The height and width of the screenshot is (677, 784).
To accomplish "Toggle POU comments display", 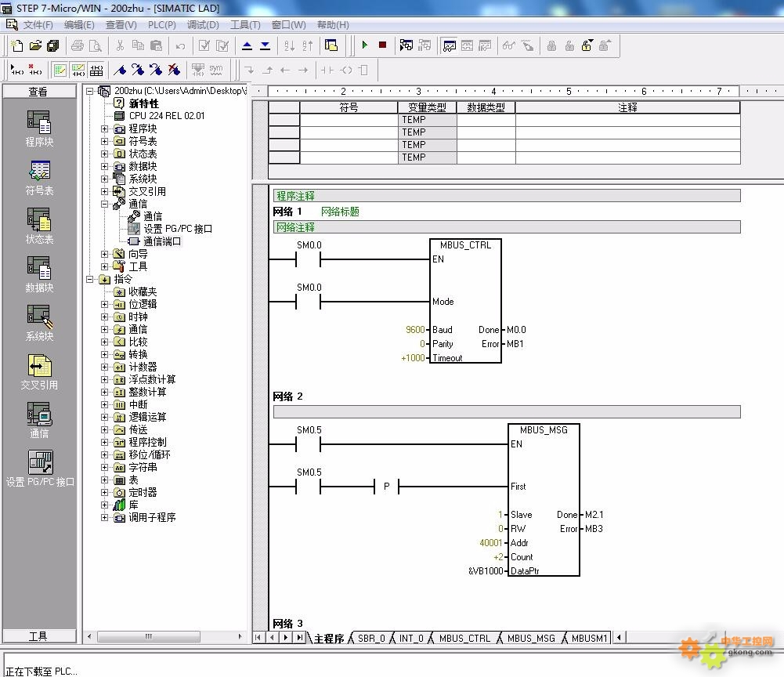I will (x=60, y=70).
